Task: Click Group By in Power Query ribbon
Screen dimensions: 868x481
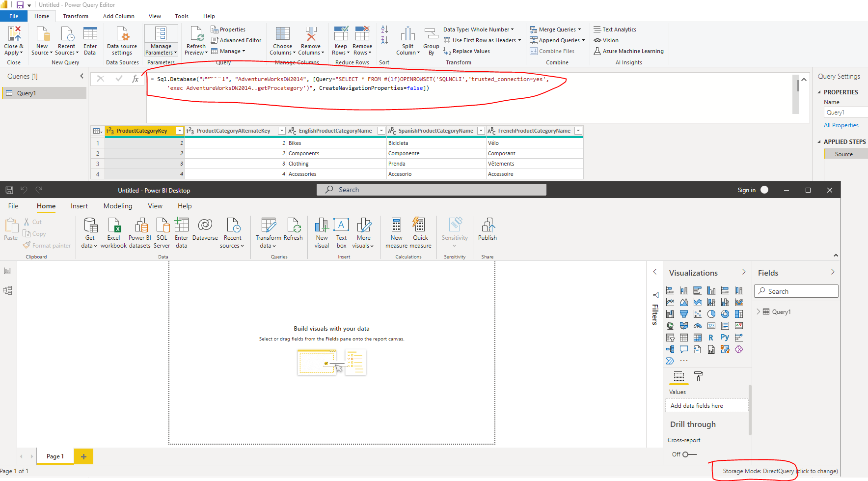Action: click(x=431, y=42)
